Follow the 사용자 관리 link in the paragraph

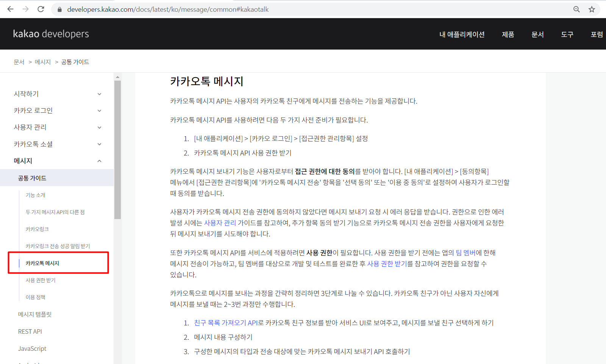[x=220, y=223]
